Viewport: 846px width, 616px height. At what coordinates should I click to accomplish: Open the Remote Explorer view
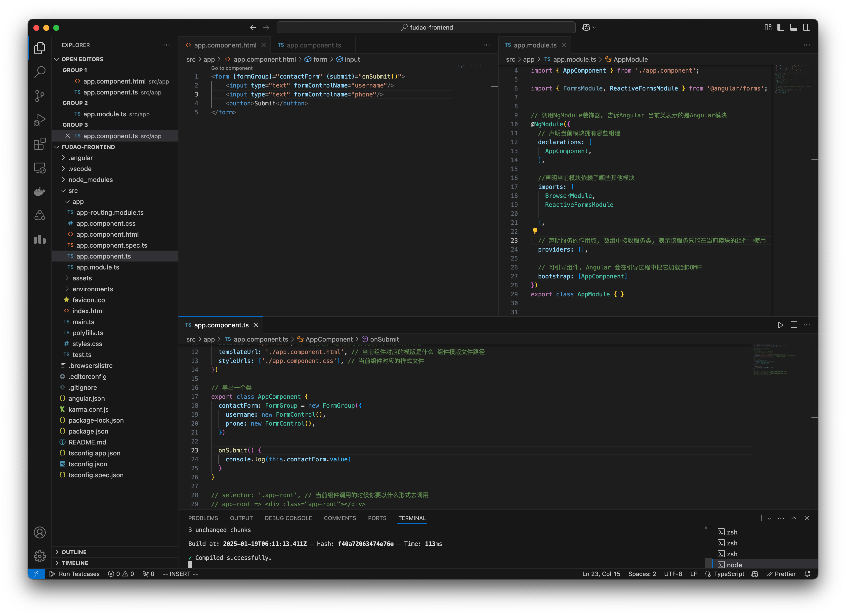click(x=40, y=168)
